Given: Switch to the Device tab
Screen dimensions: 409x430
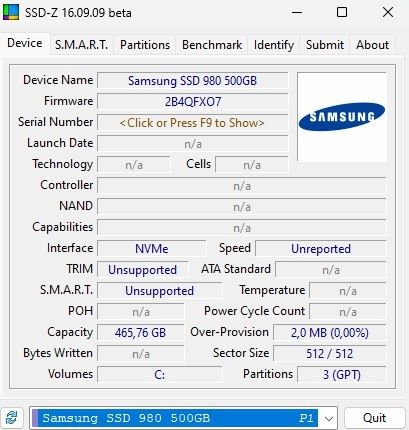Looking at the screenshot, I should [x=25, y=43].
